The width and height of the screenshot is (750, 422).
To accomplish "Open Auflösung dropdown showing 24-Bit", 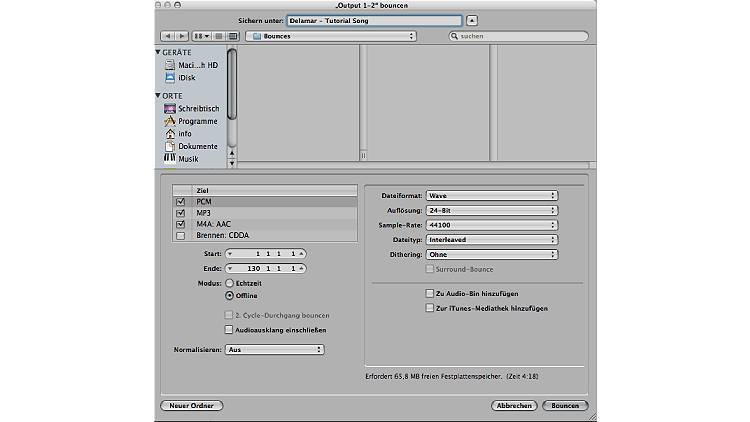I will click(x=492, y=211).
